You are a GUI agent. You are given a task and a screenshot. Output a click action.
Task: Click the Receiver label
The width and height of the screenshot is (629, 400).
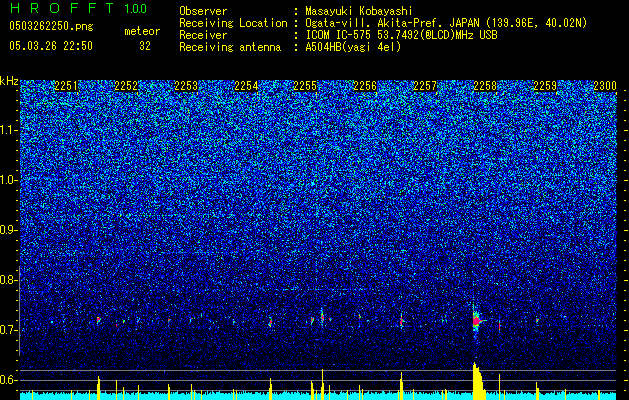pyautogui.click(x=203, y=35)
